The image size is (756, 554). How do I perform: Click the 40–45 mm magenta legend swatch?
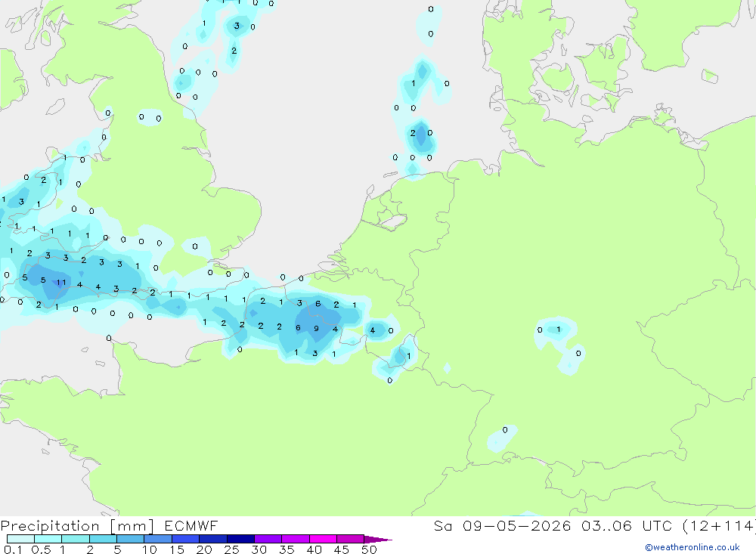pyautogui.click(x=323, y=539)
